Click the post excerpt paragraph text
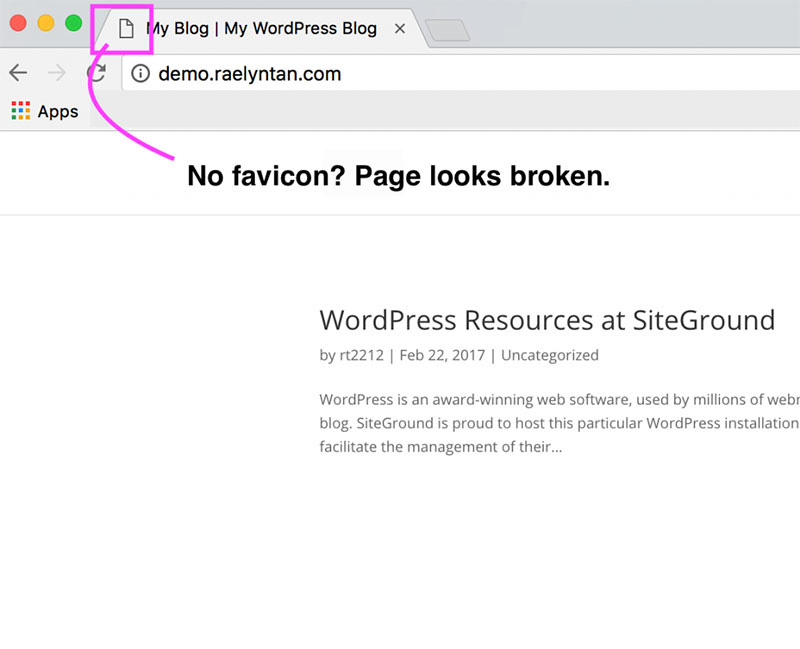Screen dimensions: 800x649 550,422
